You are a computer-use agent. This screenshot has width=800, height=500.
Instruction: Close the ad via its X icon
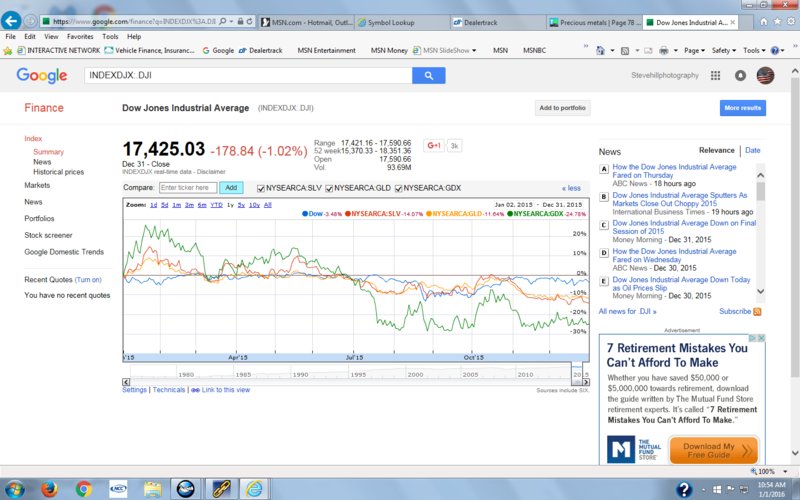(761, 338)
